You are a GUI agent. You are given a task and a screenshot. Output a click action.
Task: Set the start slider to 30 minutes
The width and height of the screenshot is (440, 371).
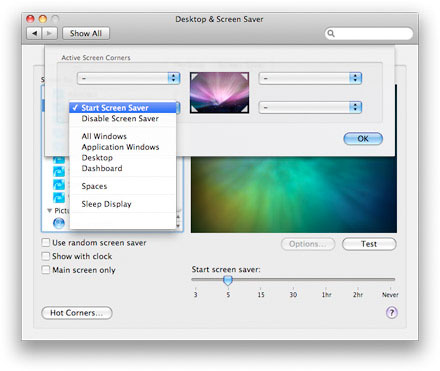[x=293, y=280]
